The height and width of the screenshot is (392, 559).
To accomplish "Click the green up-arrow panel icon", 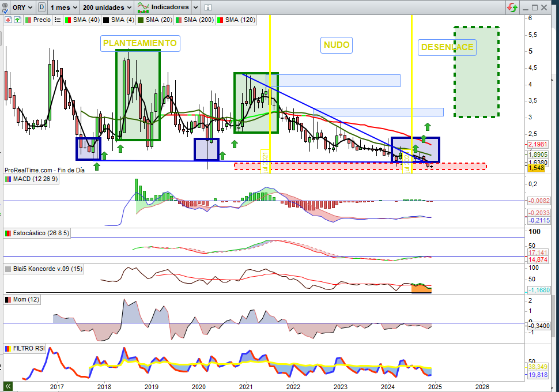I will pos(17,20).
